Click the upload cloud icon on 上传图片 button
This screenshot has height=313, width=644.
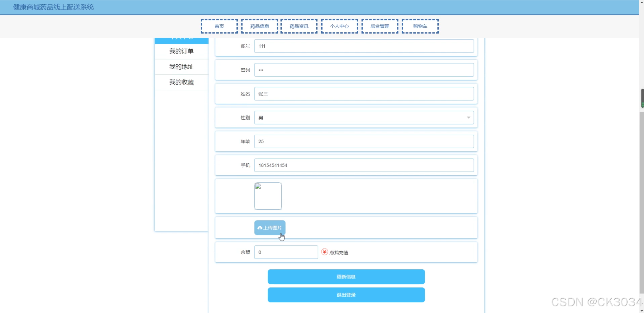coord(260,227)
